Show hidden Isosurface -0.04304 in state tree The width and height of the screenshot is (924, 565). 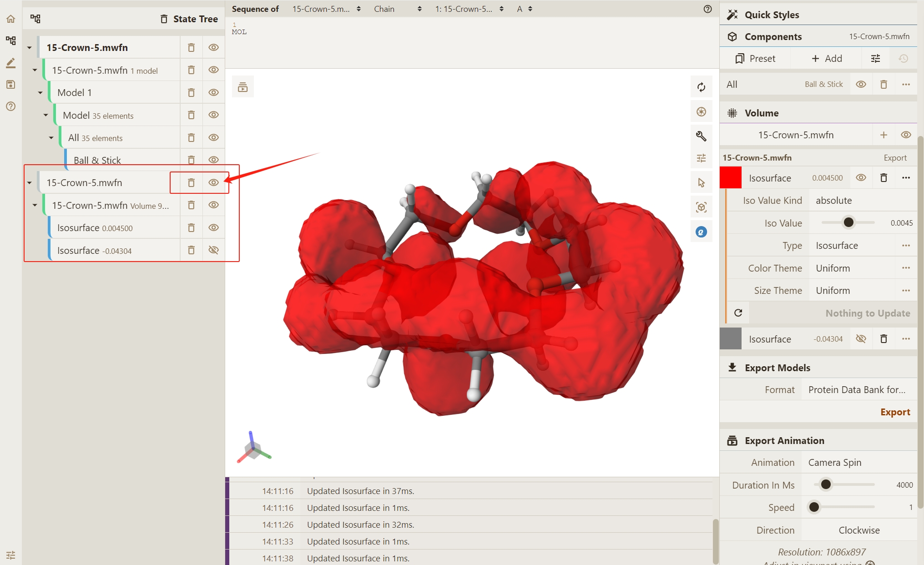[x=213, y=250]
